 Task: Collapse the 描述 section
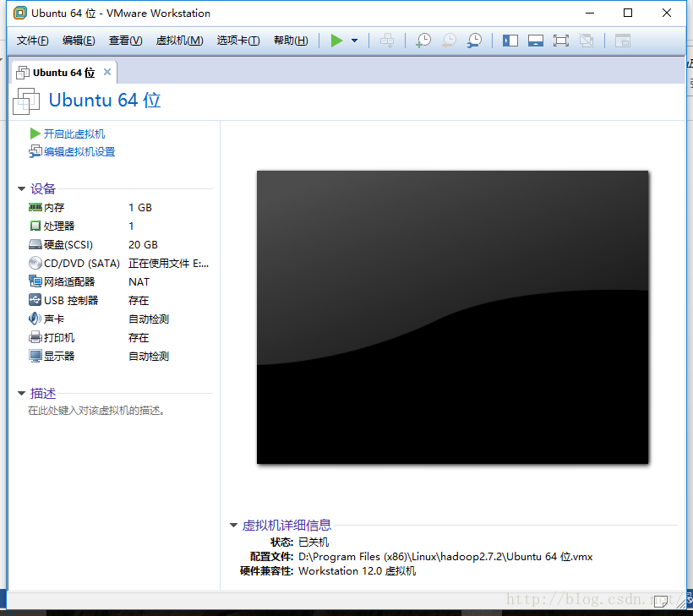coord(21,393)
